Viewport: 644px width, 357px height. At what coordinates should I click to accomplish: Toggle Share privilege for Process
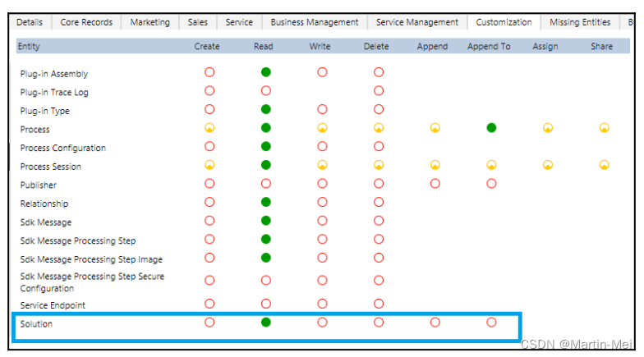click(x=605, y=128)
